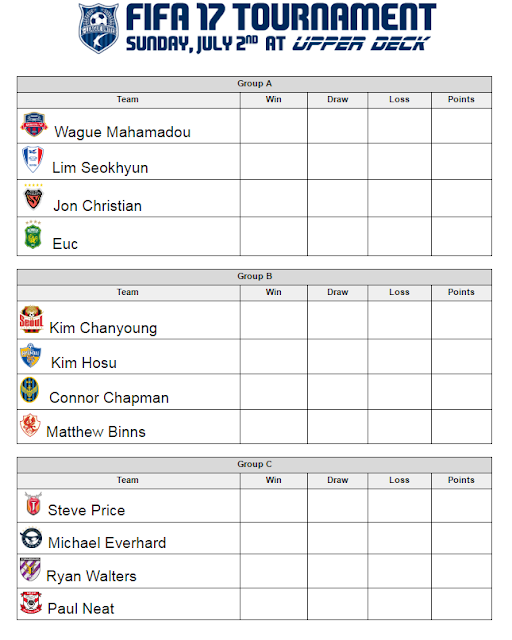The width and height of the screenshot is (512, 640).
Task: Click the blue-yellow crest beside Kim Hosu
Action: (x=31, y=356)
